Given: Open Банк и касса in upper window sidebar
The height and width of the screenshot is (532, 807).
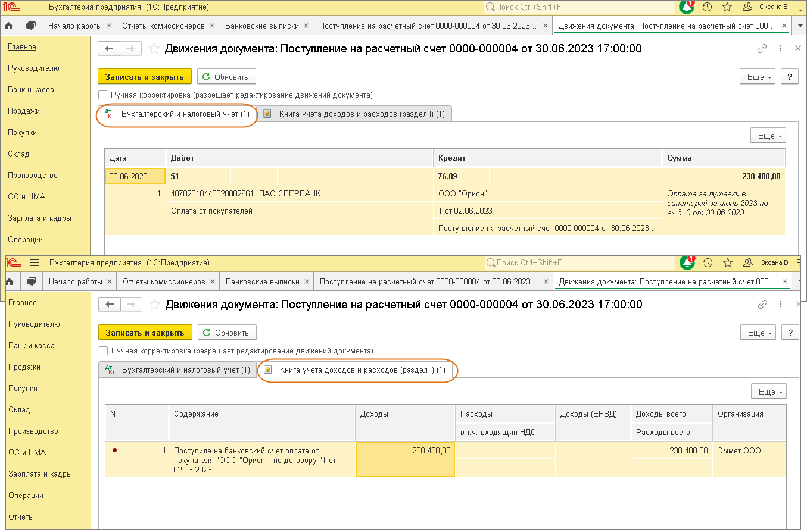Looking at the screenshot, I should point(31,90).
